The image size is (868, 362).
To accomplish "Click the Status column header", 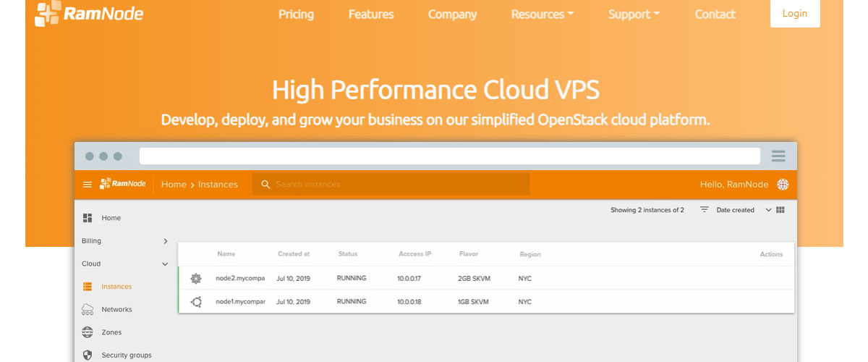I will click(348, 254).
